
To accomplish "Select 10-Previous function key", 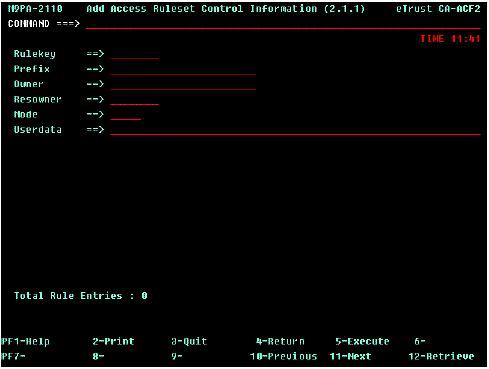I will point(283,356).
